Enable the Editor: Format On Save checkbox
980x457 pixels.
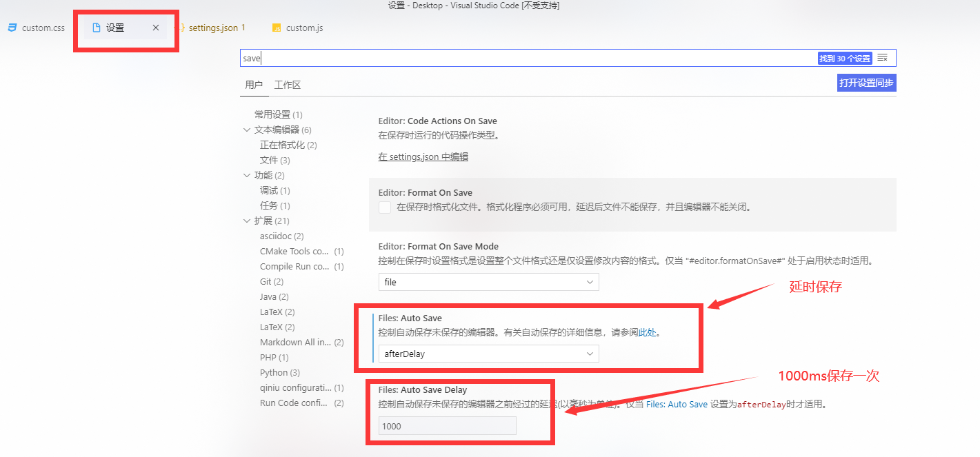pyautogui.click(x=385, y=207)
